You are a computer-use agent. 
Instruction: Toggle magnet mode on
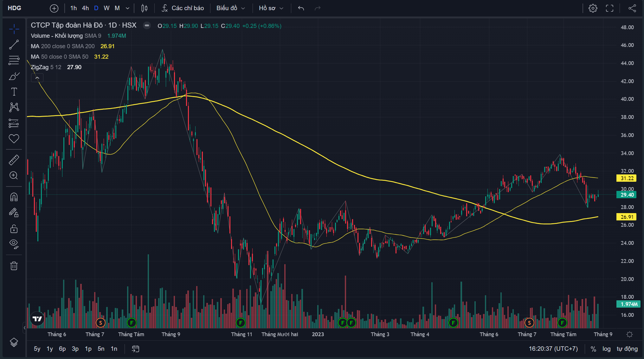click(14, 197)
